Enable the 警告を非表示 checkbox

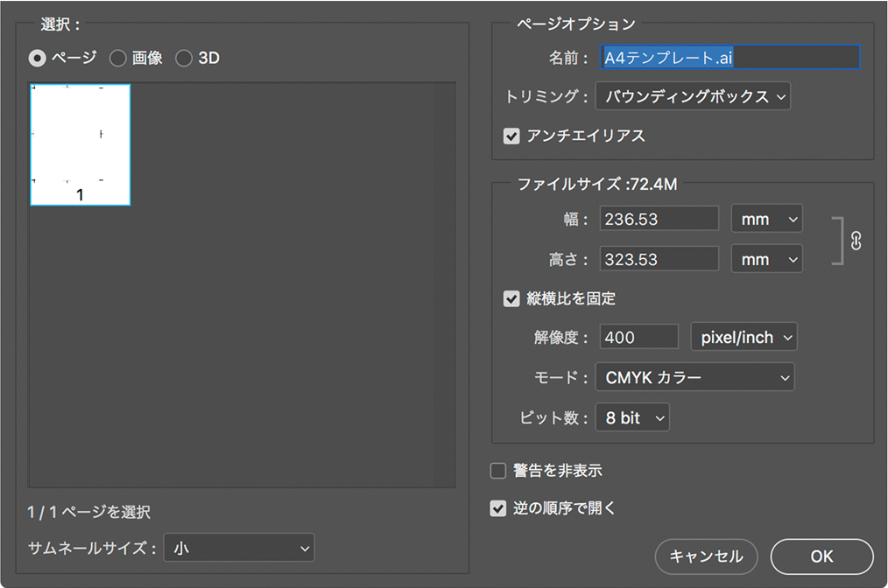[497, 471]
